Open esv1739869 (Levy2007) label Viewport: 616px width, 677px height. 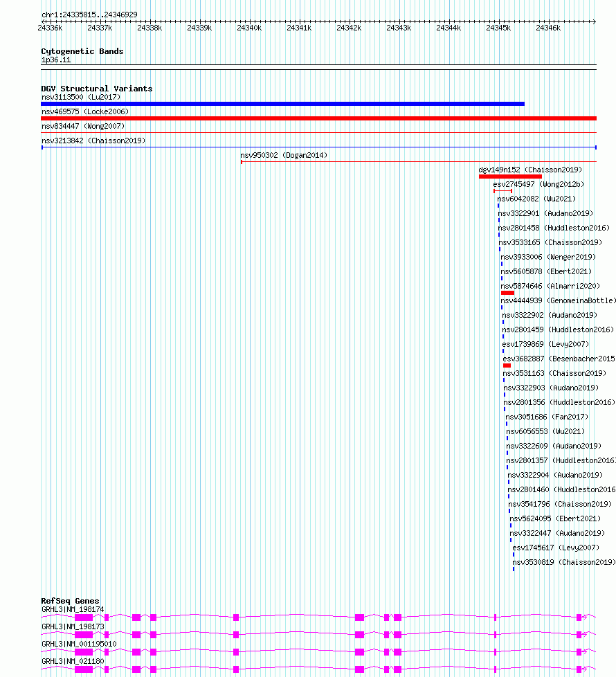[545, 344]
